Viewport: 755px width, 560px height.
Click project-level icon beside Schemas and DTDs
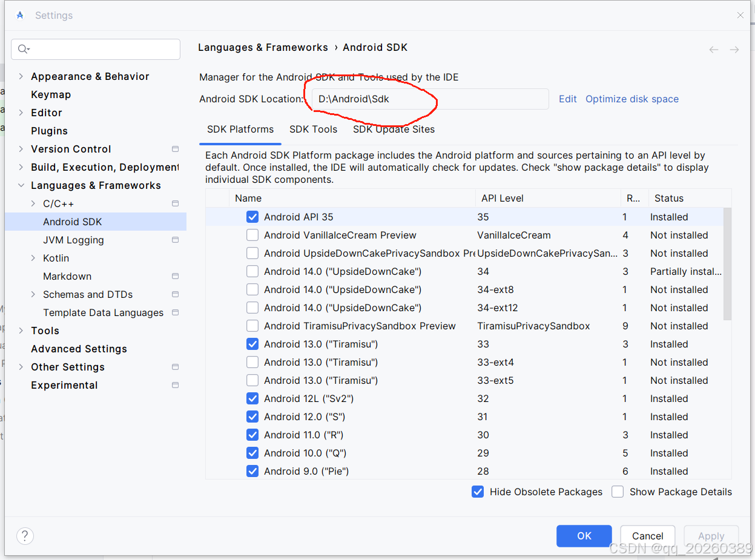[x=175, y=294]
